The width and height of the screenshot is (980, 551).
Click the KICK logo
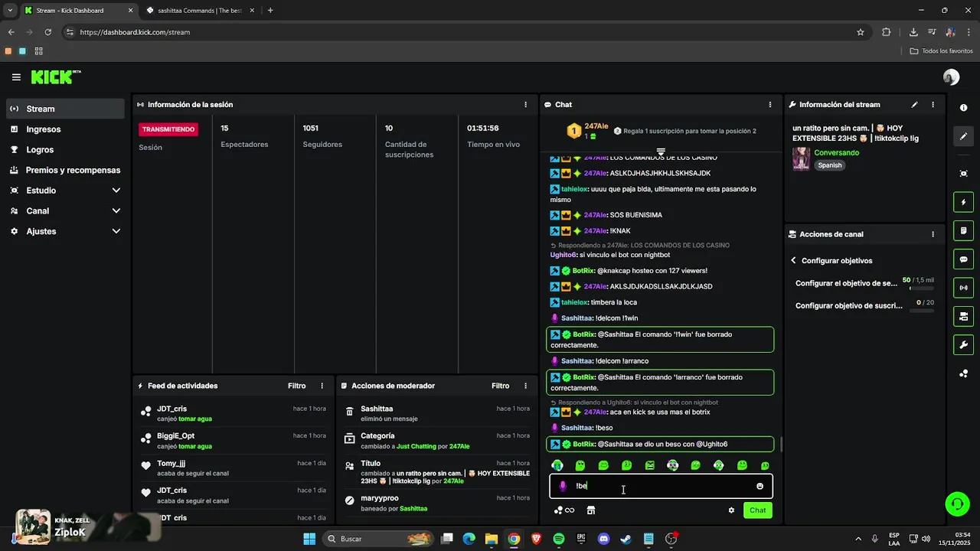pyautogui.click(x=55, y=77)
